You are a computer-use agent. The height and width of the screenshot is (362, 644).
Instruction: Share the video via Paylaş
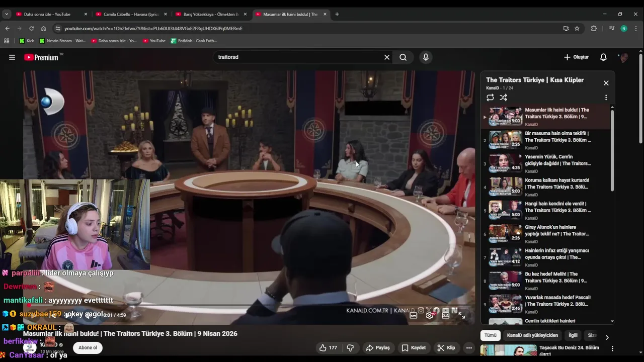click(x=378, y=347)
